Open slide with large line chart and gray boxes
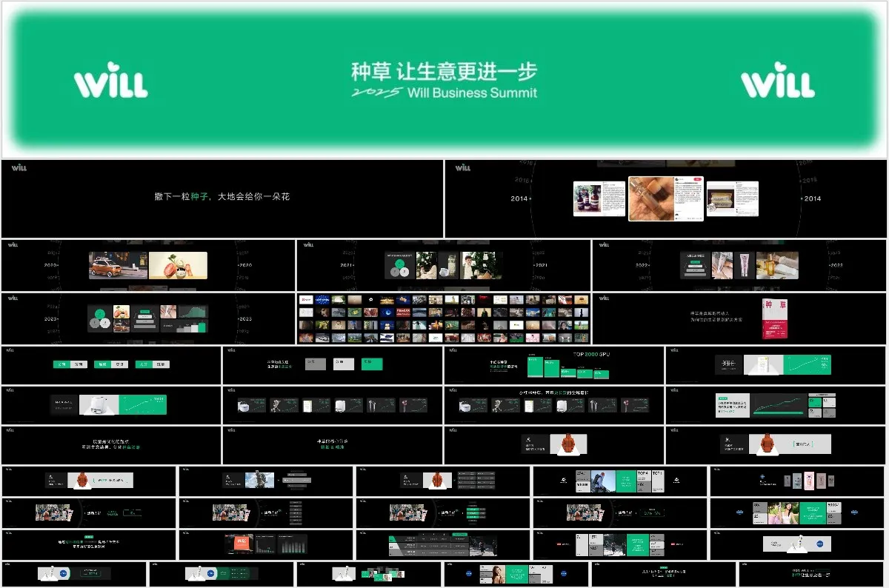 click(x=776, y=405)
